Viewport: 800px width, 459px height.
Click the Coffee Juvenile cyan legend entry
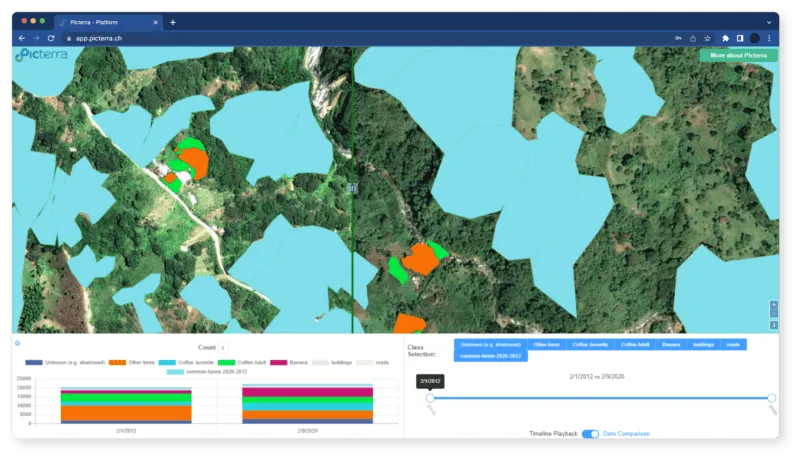(x=186, y=363)
